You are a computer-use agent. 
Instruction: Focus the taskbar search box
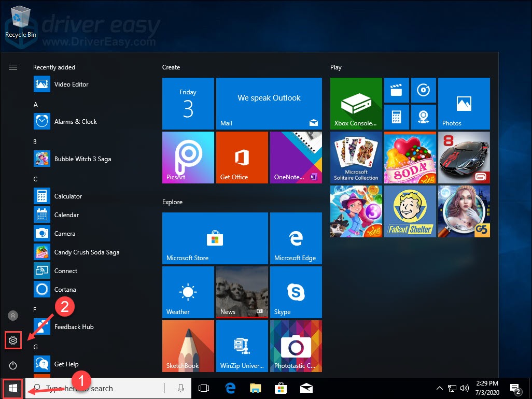tap(108, 389)
